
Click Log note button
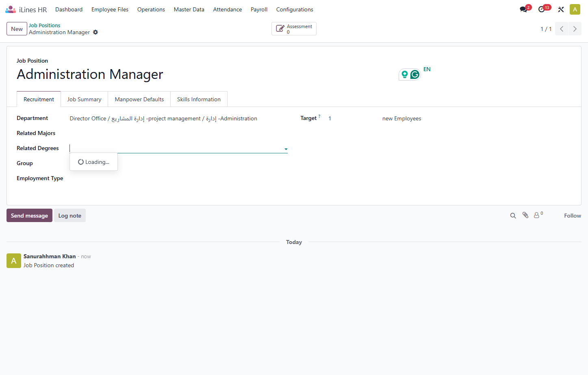[70, 216]
